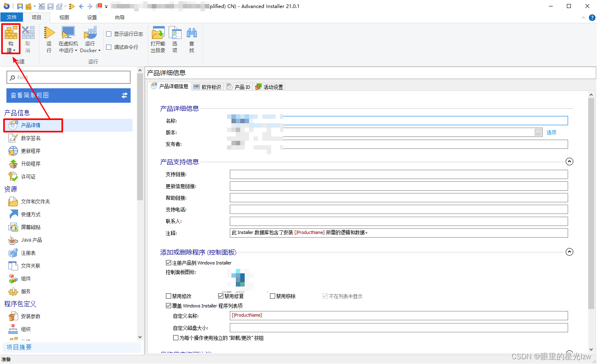Expand the 运行 Docker dropdown
This screenshot has height=364, width=597.
(x=99, y=50)
